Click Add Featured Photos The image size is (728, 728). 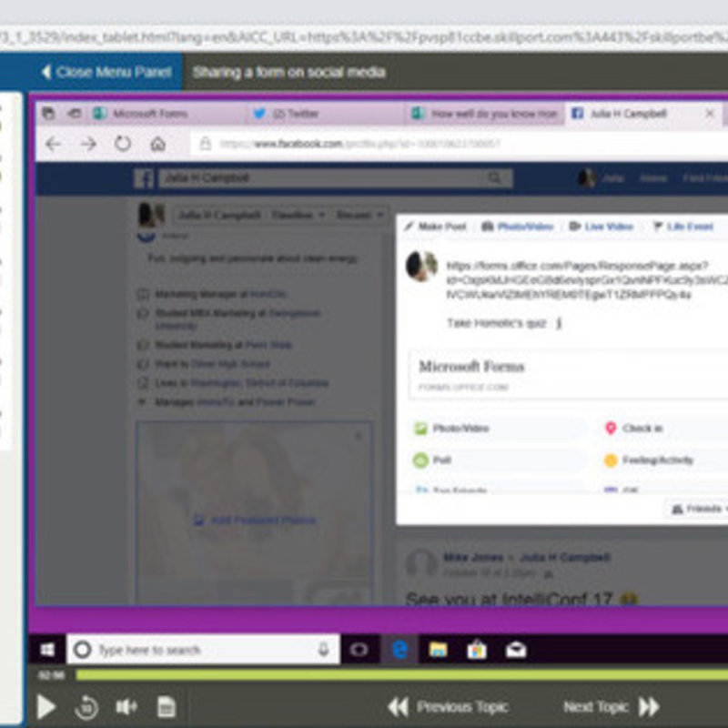pyautogui.click(x=255, y=520)
